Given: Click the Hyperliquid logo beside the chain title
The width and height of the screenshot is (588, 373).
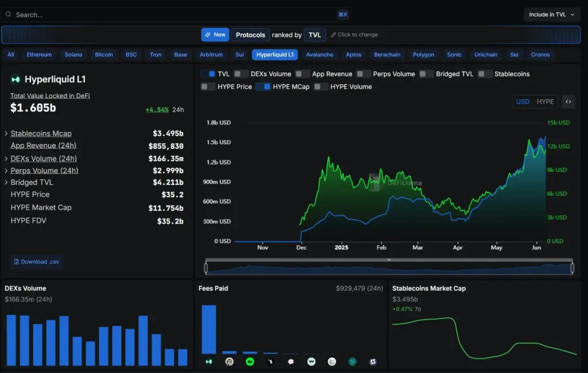Looking at the screenshot, I should (x=16, y=79).
